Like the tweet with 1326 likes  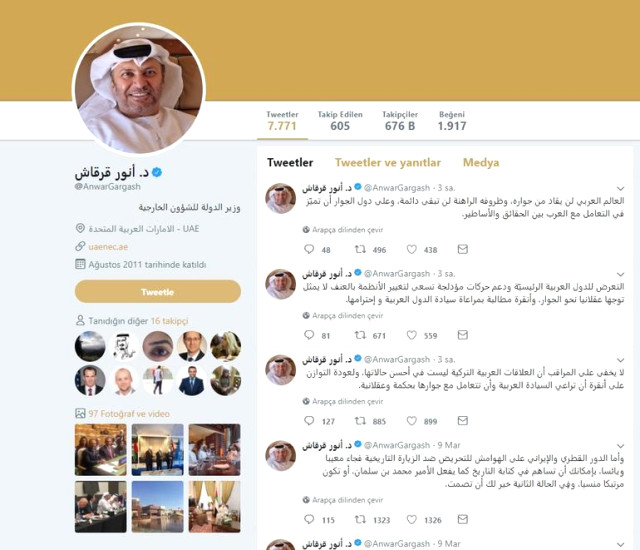(x=411, y=519)
